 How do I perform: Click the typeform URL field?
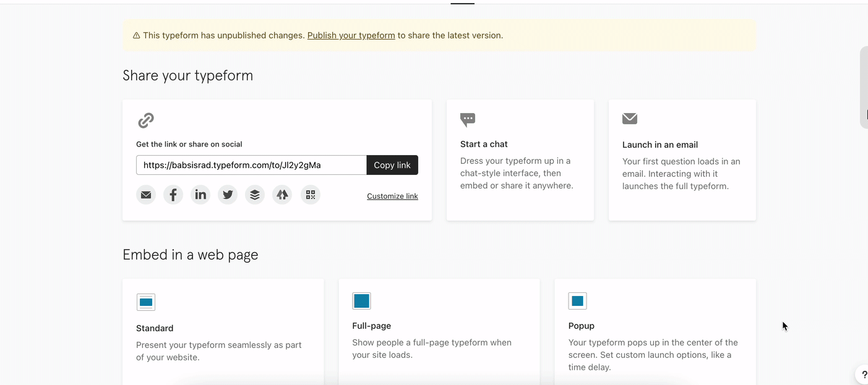click(x=251, y=165)
